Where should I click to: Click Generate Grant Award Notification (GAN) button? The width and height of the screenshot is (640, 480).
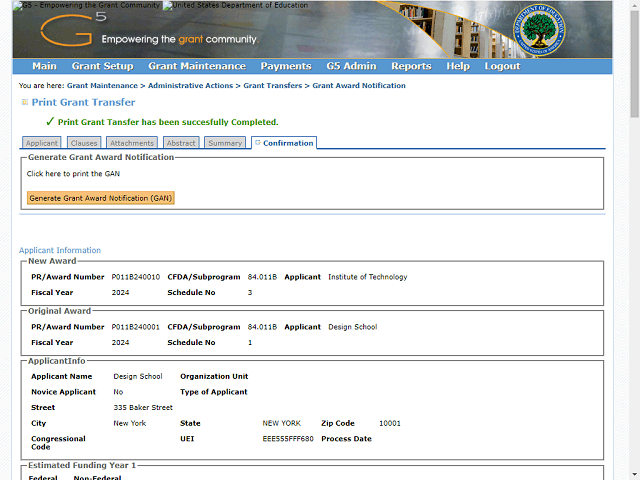click(x=101, y=198)
